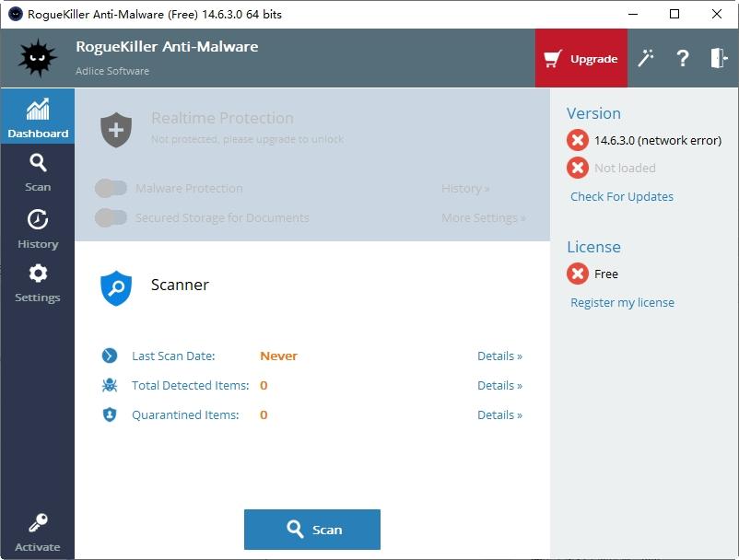Viewport: 739px width, 560px height.
Task: Open the Settings sidebar tab
Action: click(x=37, y=283)
